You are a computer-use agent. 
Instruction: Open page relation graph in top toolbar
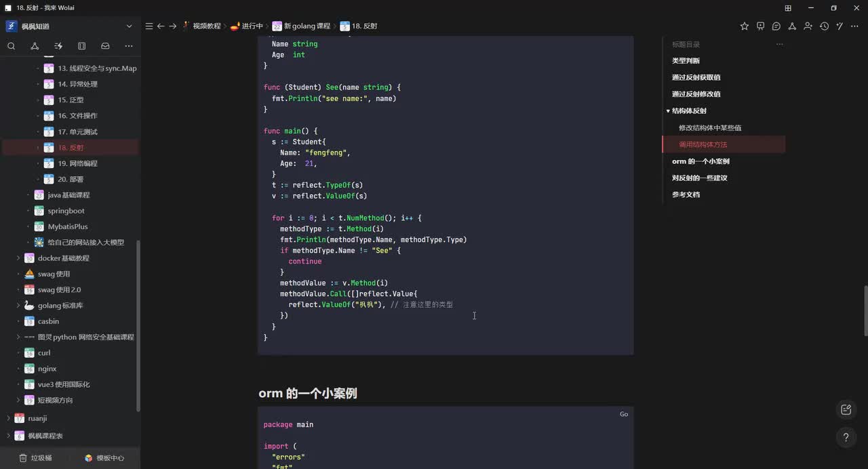pyautogui.click(x=792, y=26)
